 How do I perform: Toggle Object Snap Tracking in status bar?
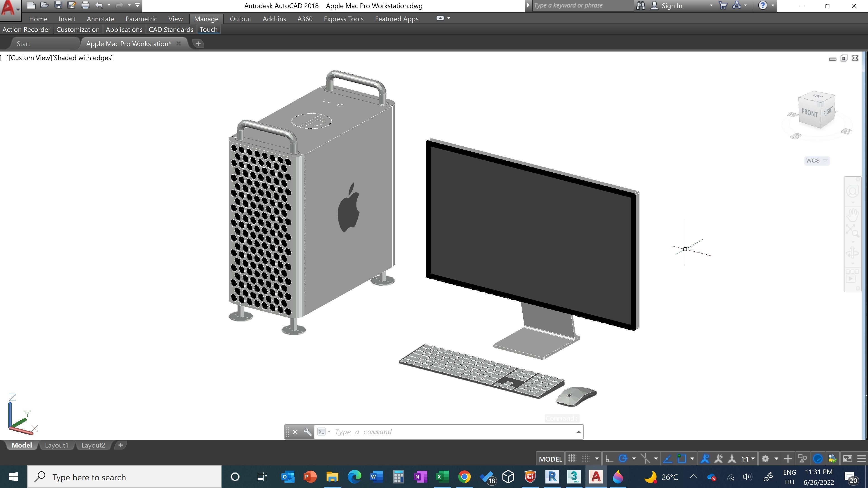[x=668, y=459]
